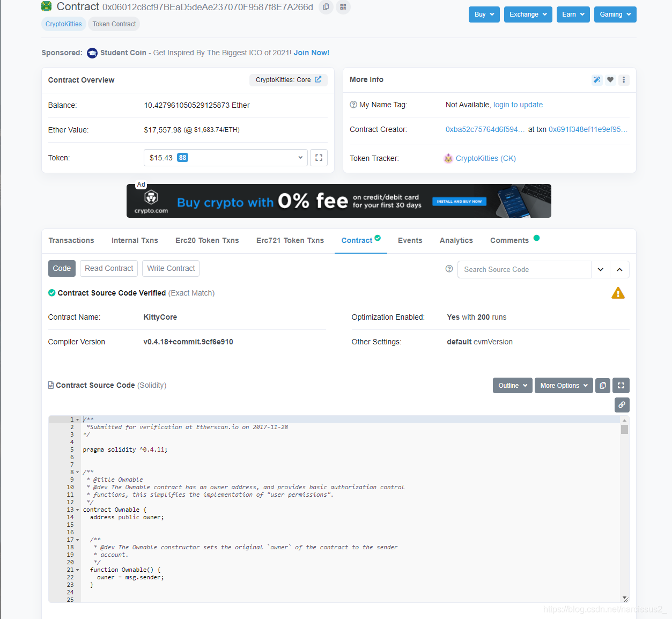Open the More Options dropdown
This screenshot has width=672, height=619.
click(x=564, y=386)
